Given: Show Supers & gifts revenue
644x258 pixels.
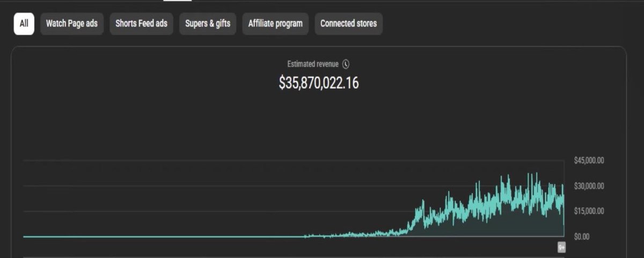Looking at the screenshot, I should (x=208, y=24).
